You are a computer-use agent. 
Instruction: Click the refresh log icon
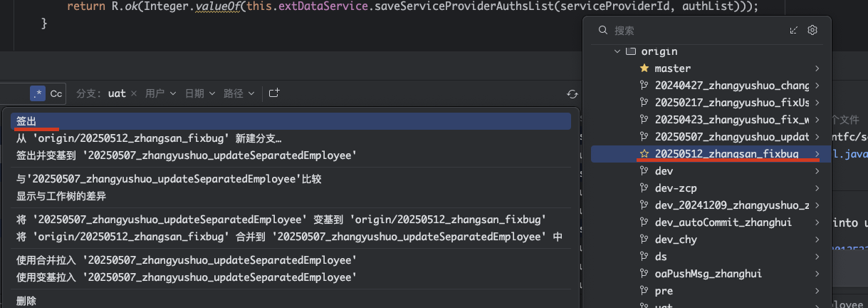click(572, 94)
